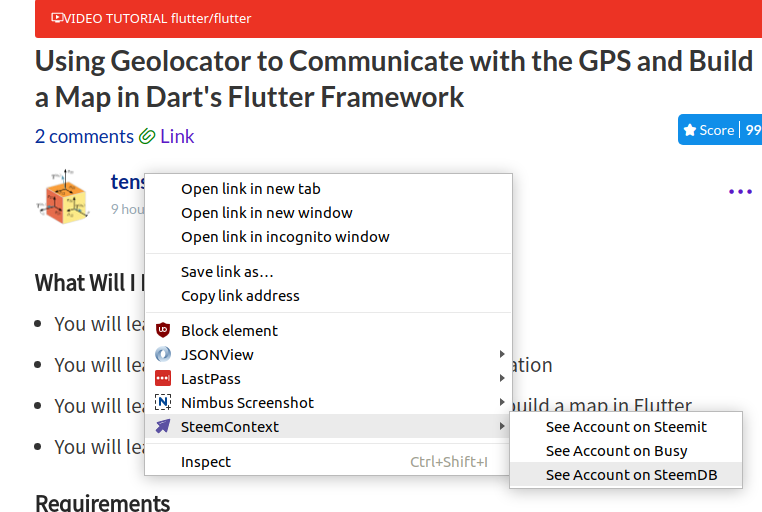
Task: Select See Account on Busy
Action: (x=626, y=451)
